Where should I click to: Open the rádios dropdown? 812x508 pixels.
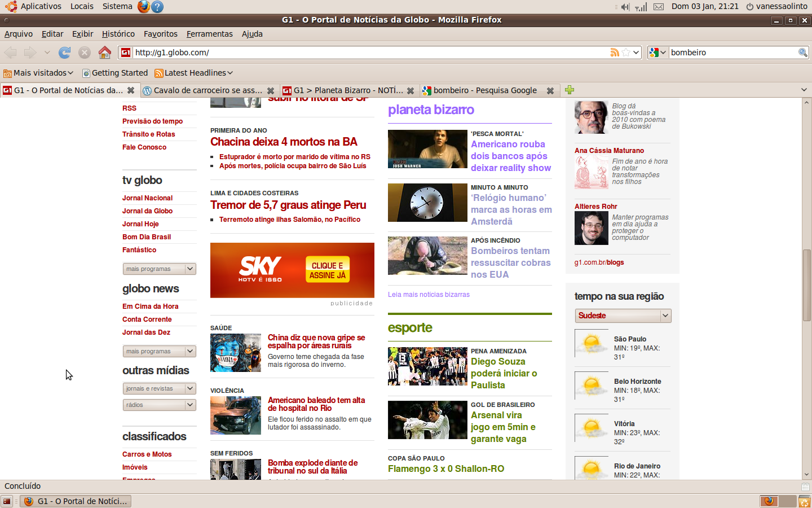pos(160,405)
